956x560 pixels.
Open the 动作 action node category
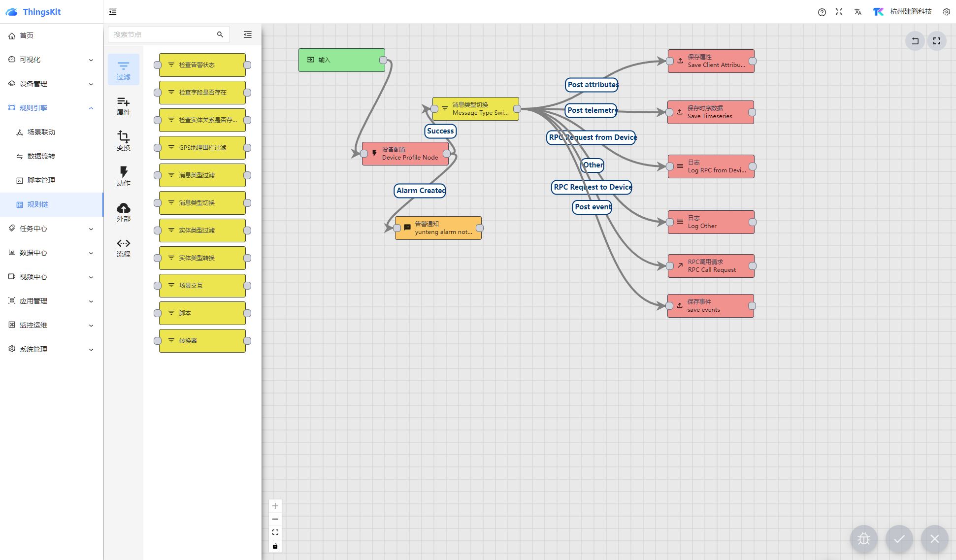(x=123, y=176)
